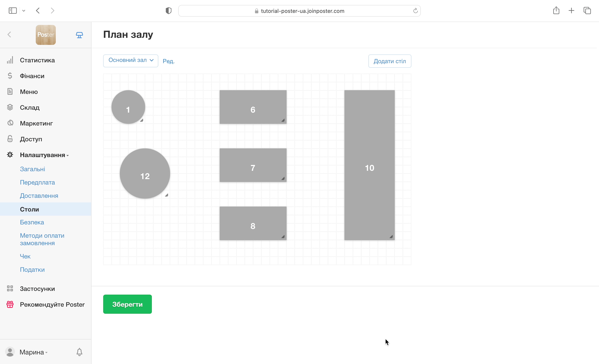The width and height of the screenshot is (599, 364).
Task: Open the Марина user account menu
Action: pos(32,352)
